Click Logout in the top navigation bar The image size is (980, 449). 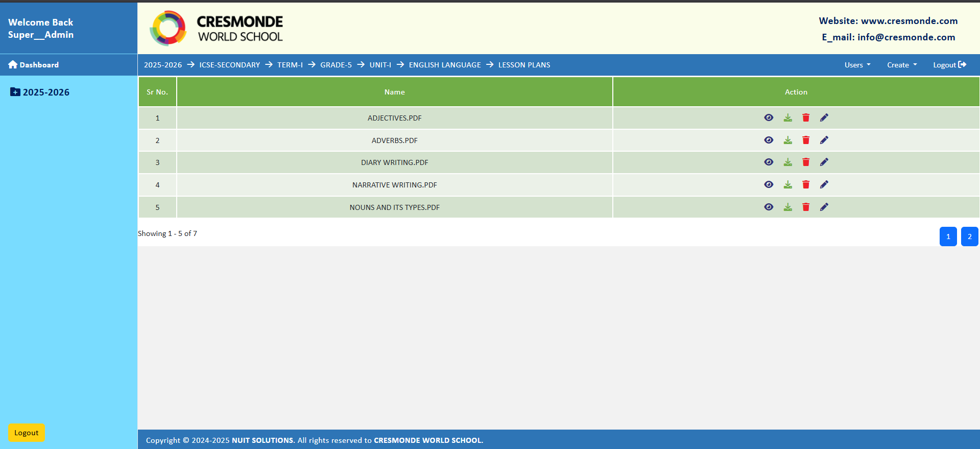[949, 65]
